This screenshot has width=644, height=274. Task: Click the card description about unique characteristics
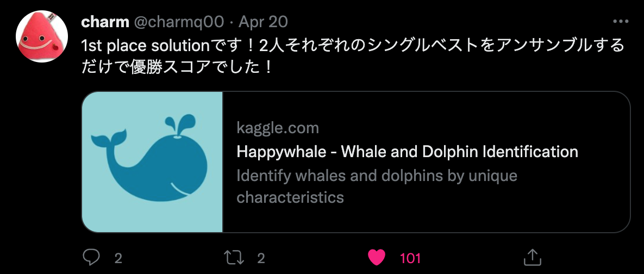[377, 186]
